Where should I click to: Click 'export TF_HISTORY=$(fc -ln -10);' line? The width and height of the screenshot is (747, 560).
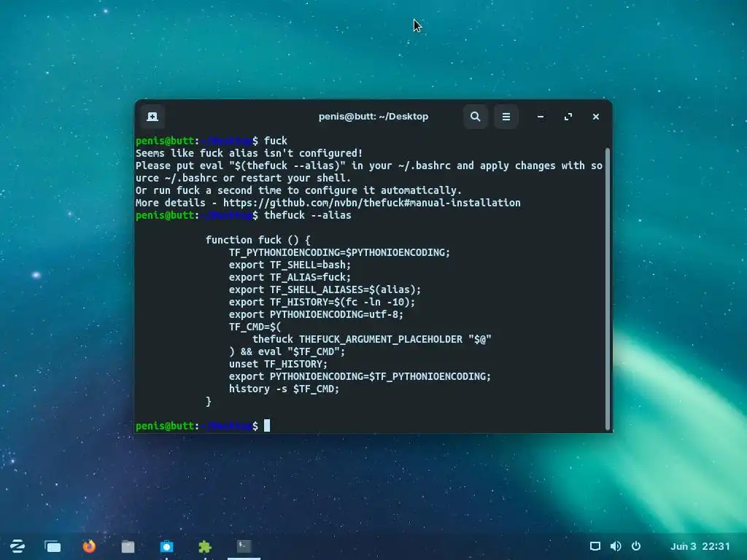pos(322,302)
